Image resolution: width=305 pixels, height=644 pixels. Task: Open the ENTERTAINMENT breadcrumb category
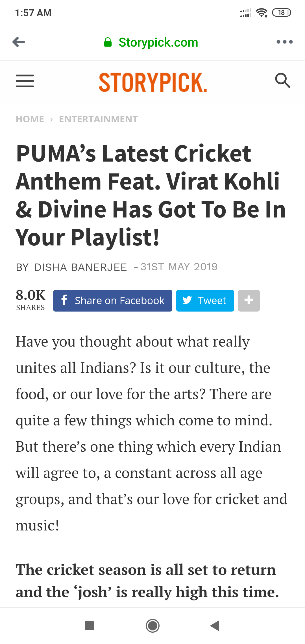[x=98, y=119]
